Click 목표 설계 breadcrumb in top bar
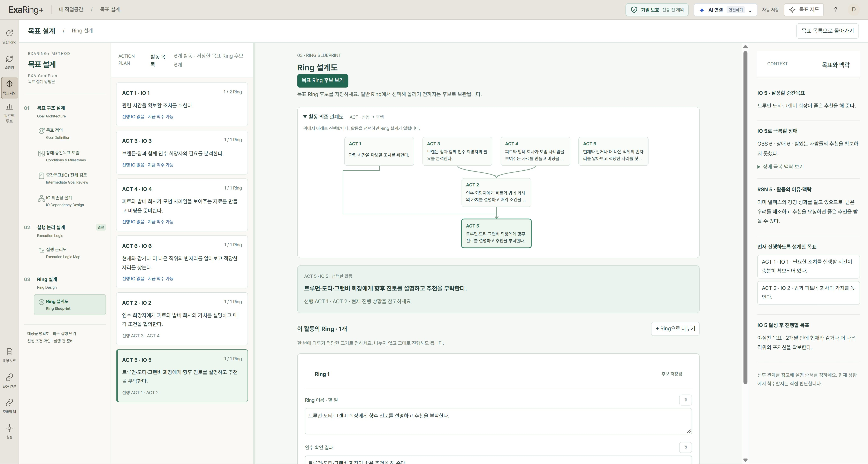The width and height of the screenshot is (868, 464). pos(110,9)
